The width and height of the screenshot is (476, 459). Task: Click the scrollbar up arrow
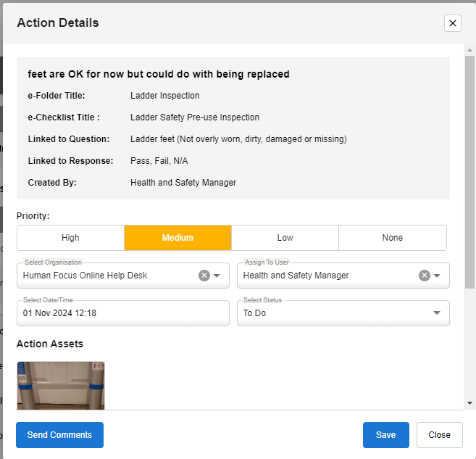(x=469, y=50)
